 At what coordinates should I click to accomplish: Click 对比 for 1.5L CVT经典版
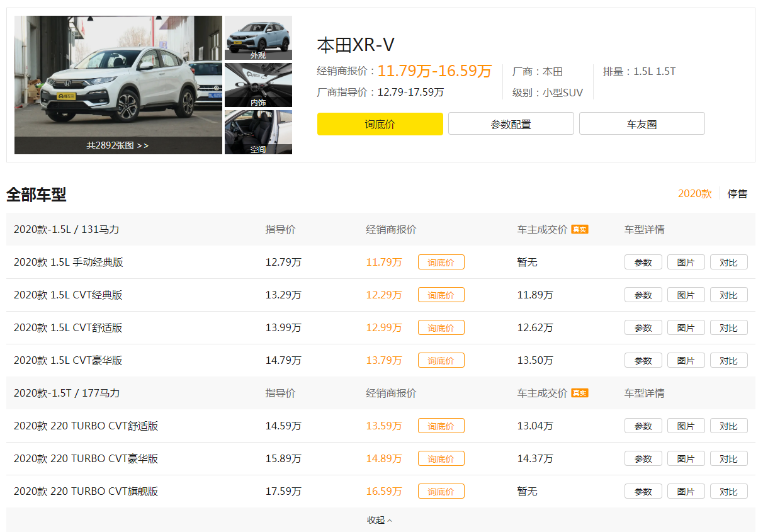(x=729, y=295)
